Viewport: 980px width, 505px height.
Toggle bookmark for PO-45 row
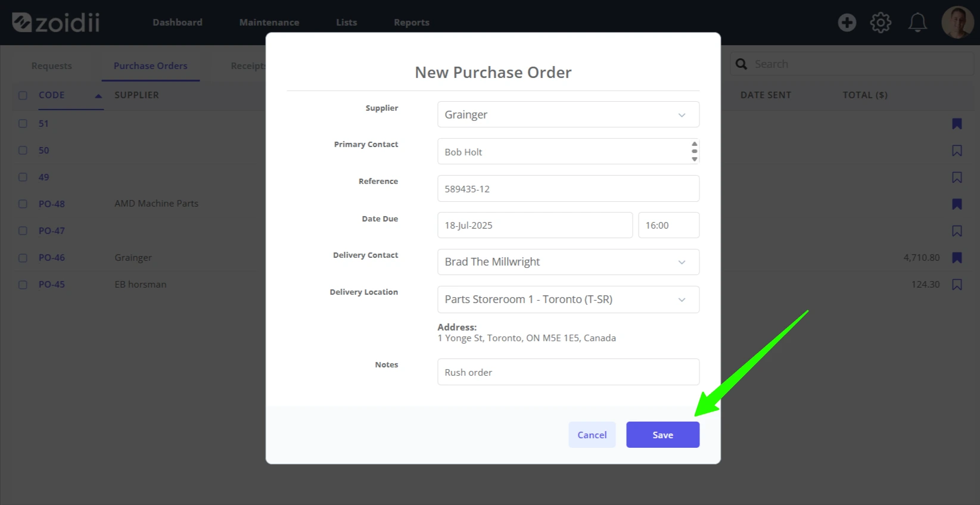pos(957,285)
